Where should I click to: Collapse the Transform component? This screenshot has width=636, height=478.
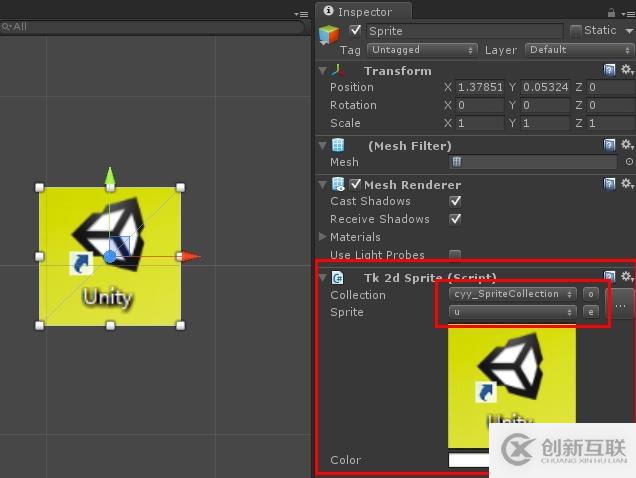(323, 71)
